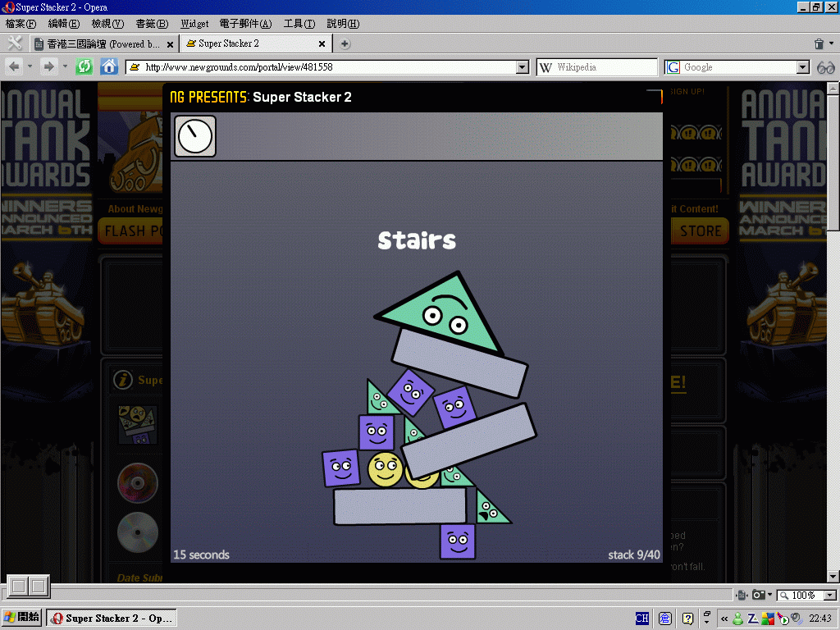Open the Opera panels wrench icon
Screen dimensions: 840x630
coord(15,43)
